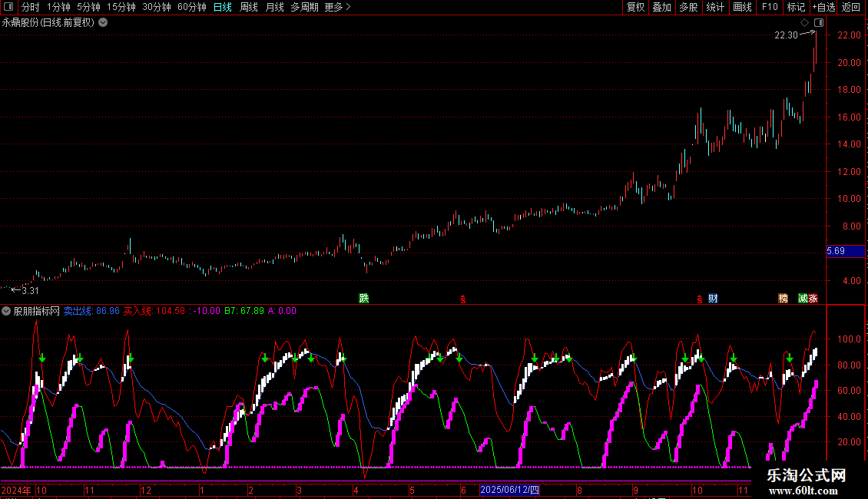This screenshot has height=499, width=868.
Task: Switch to 30分钟 period
Action: [156, 7]
